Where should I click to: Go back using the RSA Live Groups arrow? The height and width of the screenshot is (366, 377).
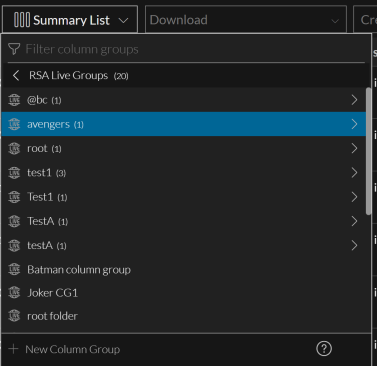point(16,75)
